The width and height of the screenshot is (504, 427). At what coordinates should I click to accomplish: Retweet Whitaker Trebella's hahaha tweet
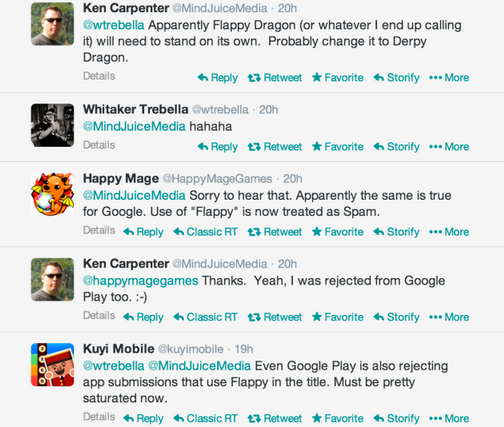click(275, 147)
